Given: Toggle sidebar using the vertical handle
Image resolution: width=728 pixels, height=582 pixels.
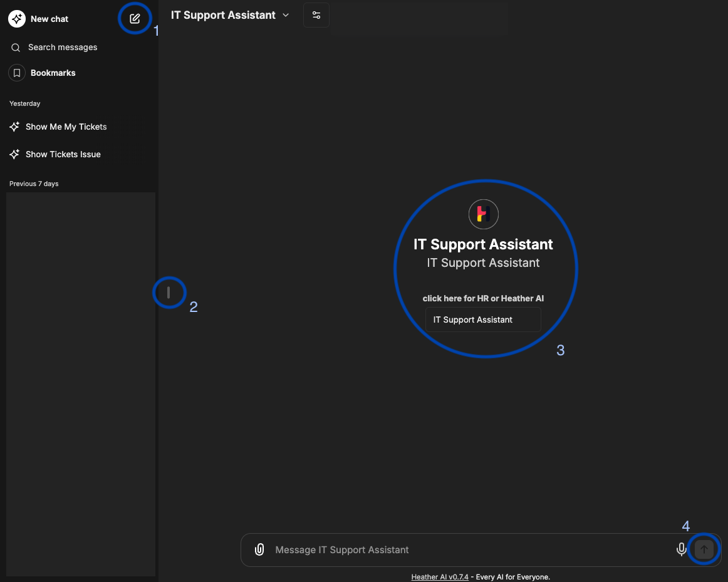Looking at the screenshot, I should 169,292.
